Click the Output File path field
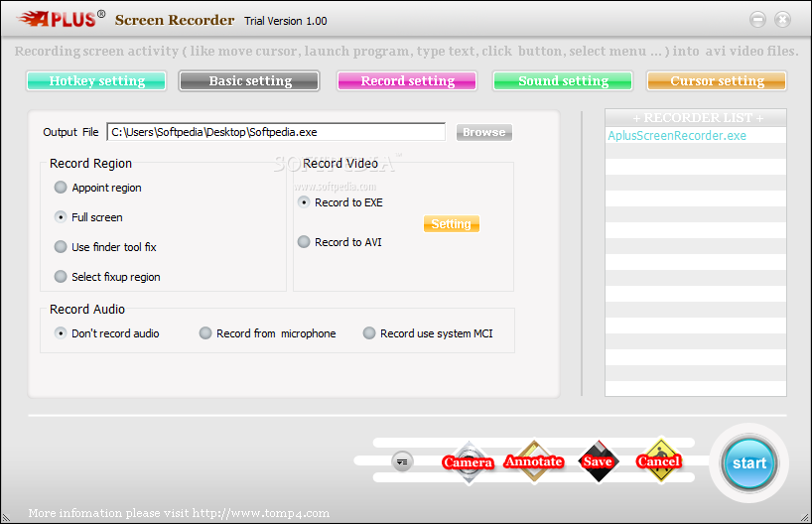This screenshot has height=524, width=812. click(276, 132)
